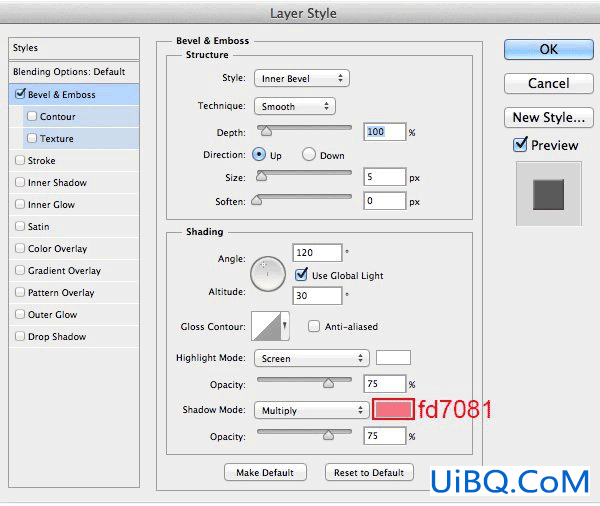Click the Gloss Contour thumbnail

(x=266, y=326)
